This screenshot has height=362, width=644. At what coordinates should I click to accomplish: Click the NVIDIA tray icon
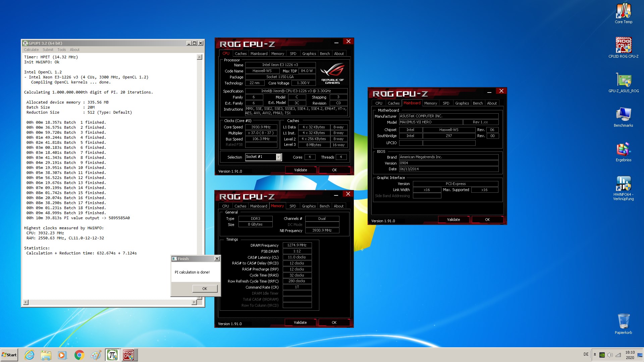[x=602, y=355]
